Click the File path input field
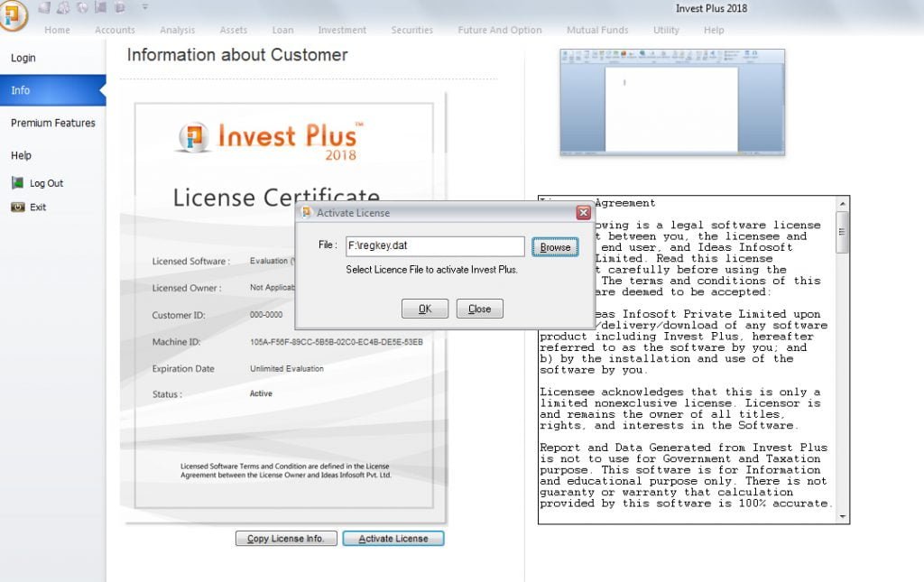The width and height of the screenshot is (924, 582). pyautogui.click(x=435, y=245)
